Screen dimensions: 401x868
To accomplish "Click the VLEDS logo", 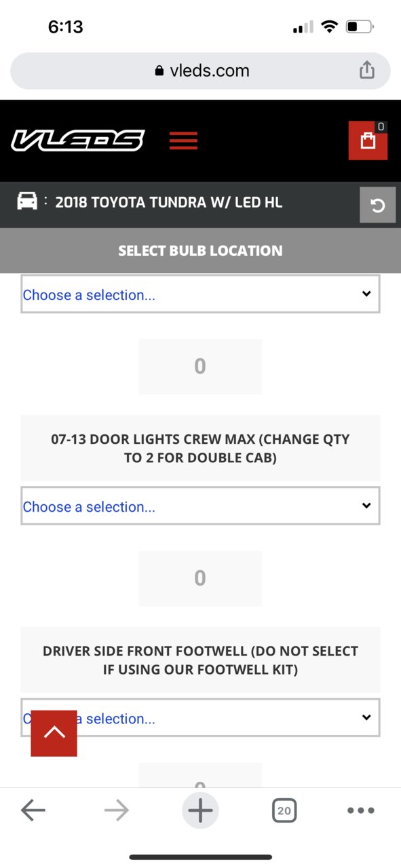I will tap(77, 140).
